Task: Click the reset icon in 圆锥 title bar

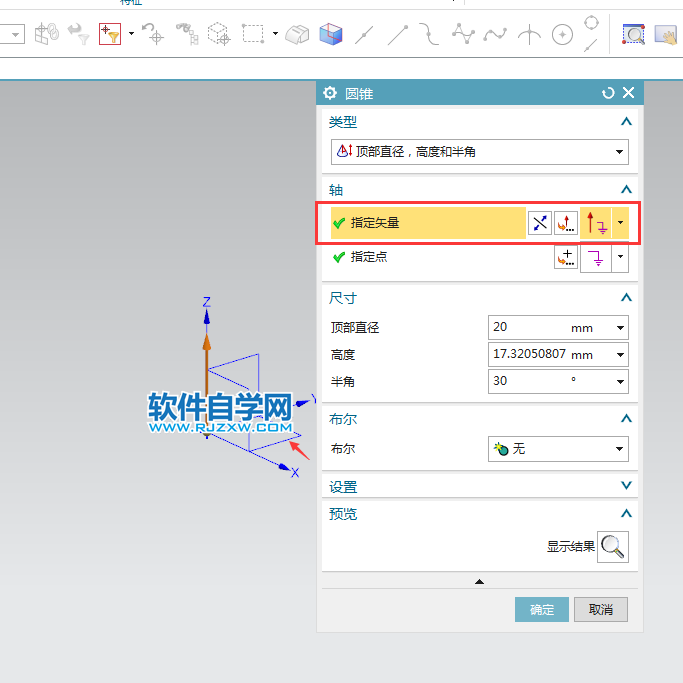Action: tap(608, 93)
